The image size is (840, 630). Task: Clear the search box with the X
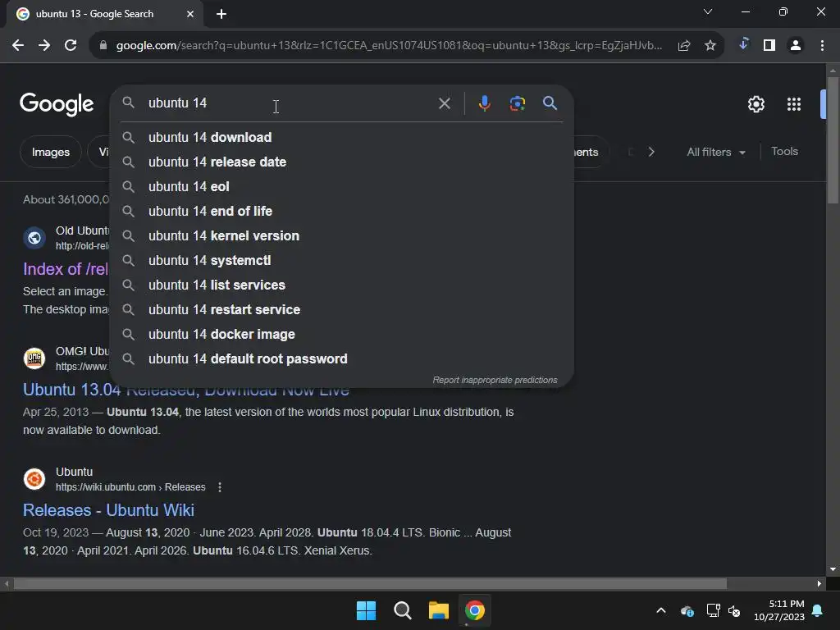[x=444, y=103]
